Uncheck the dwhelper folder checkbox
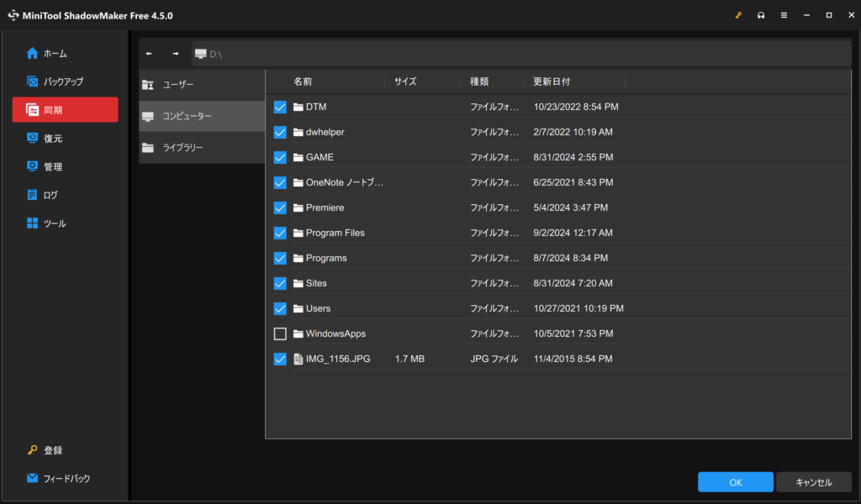This screenshot has height=504, width=861. click(x=280, y=132)
